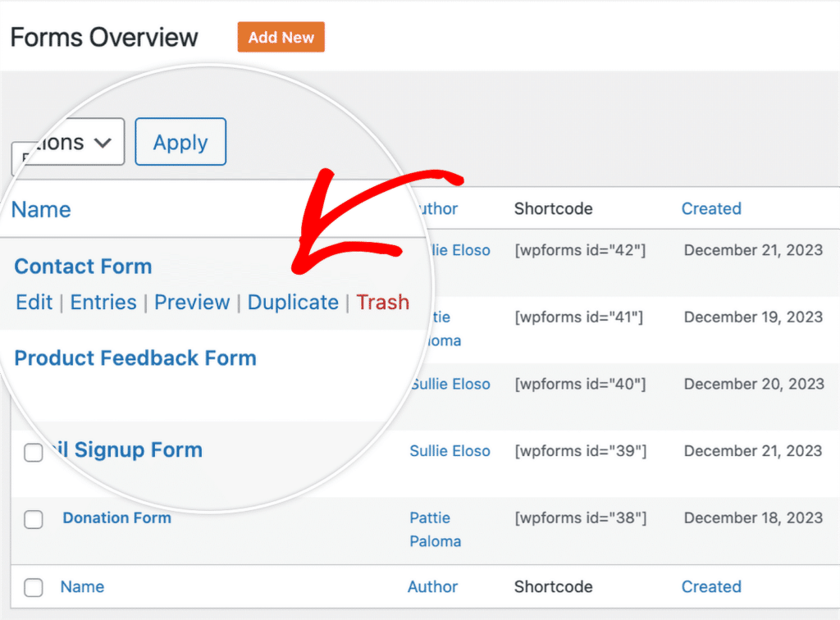Move the Contact Form to Trash
Viewport: 840px width, 620px height.
click(382, 302)
